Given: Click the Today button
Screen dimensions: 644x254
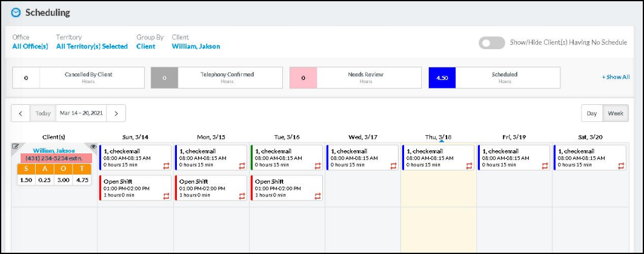Looking at the screenshot, I should click(x=43, y=113).
